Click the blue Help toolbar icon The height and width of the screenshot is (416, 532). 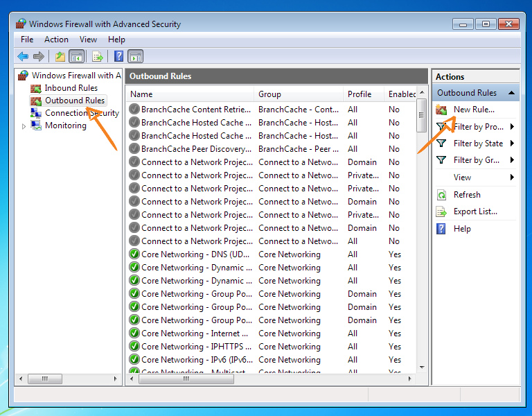click(118, 57)
